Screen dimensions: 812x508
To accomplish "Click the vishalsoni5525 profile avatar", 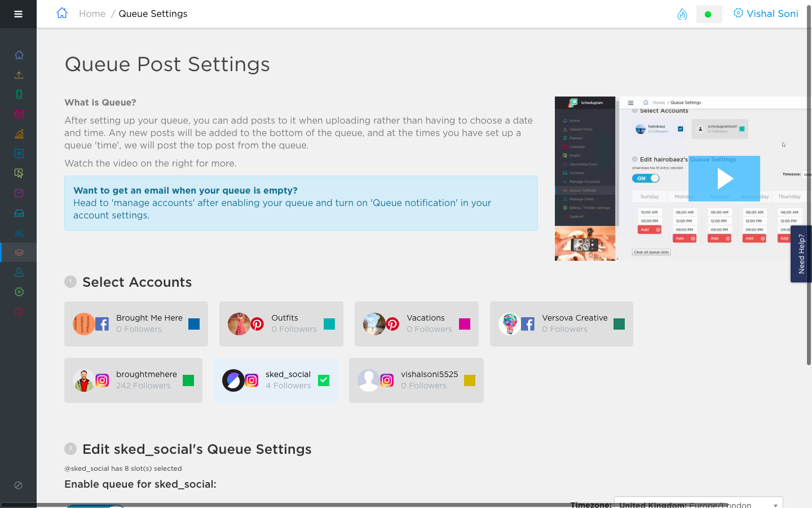I will 369,380.
